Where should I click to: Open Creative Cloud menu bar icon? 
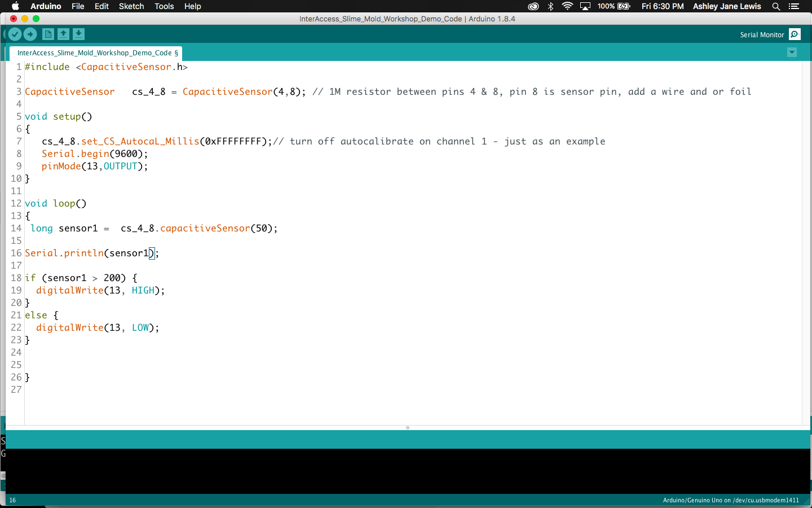pos(533,6)
